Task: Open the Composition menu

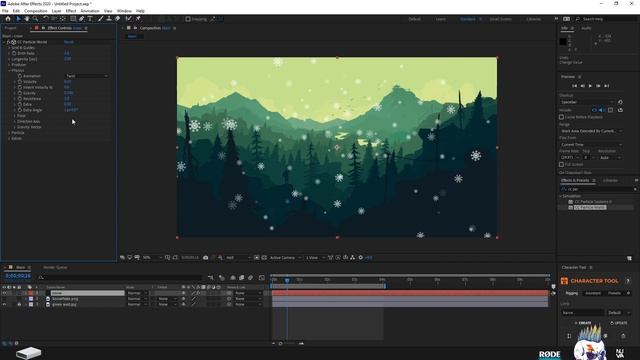Action: 36,11
